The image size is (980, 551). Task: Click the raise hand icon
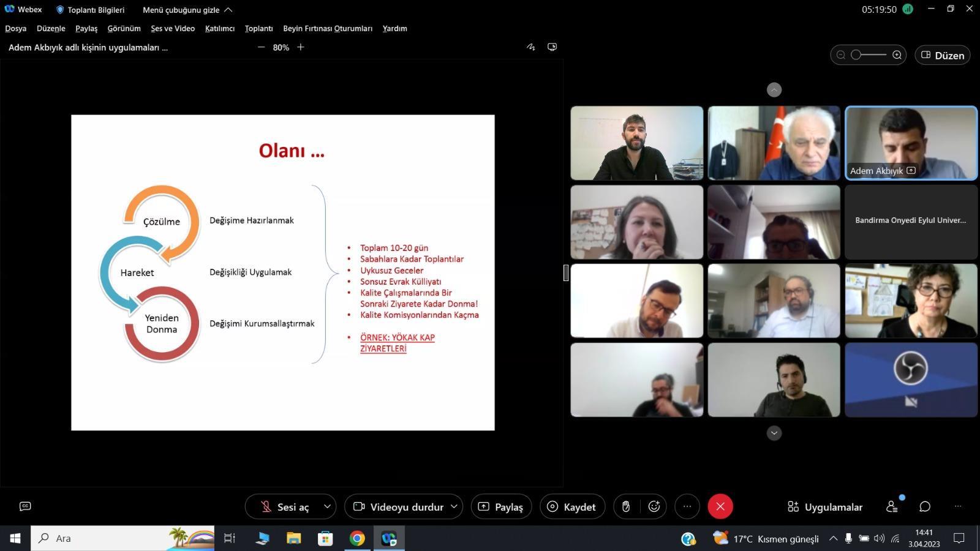625,506
